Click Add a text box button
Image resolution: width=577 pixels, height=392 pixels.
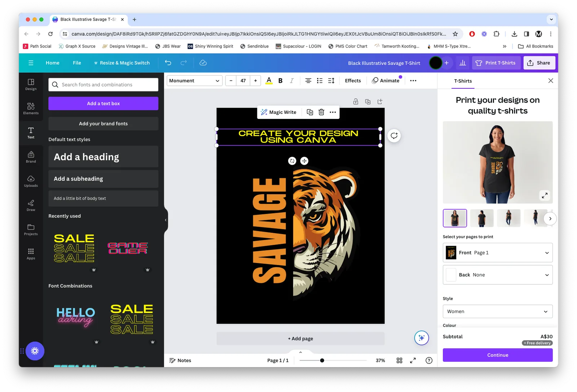click(103, 103)
